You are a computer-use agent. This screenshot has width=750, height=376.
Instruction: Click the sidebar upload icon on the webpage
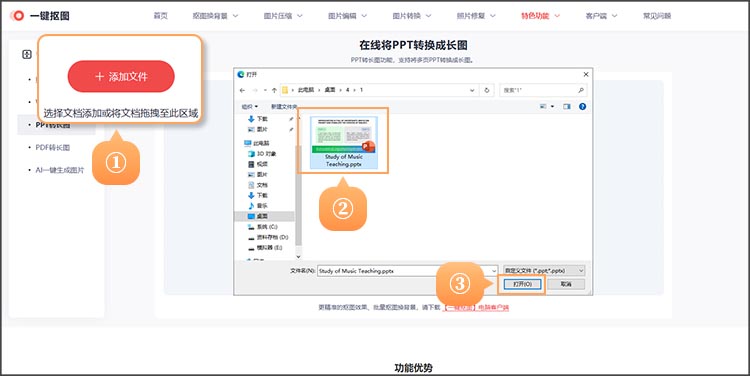click(x=27, y=54)
